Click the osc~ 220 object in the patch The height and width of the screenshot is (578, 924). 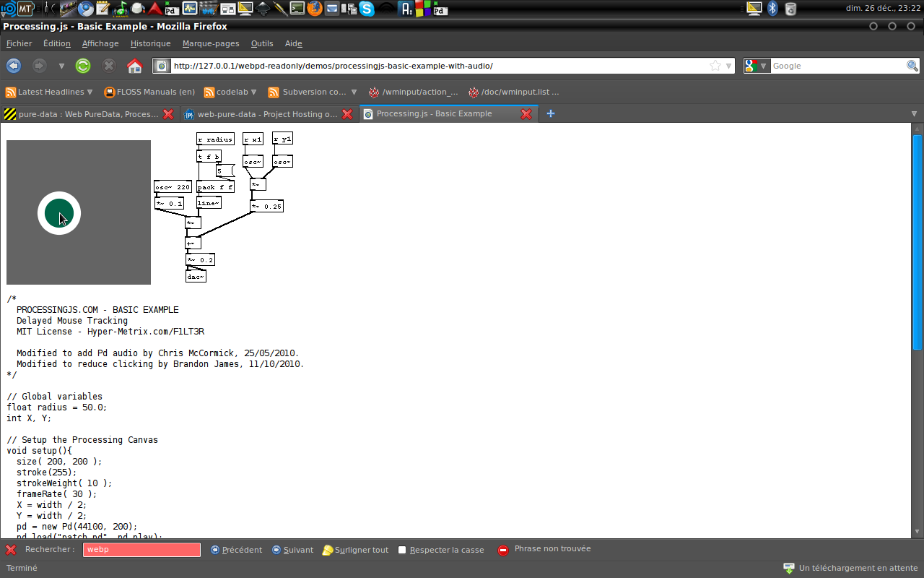pos(173,186)
